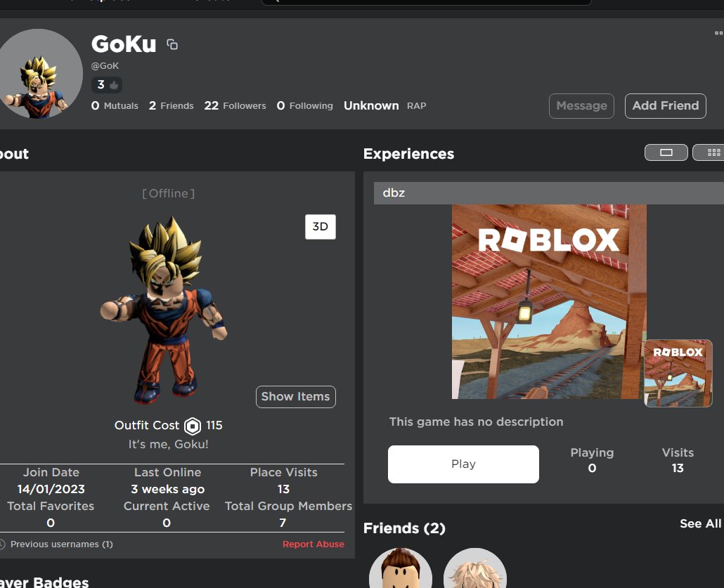
Task: Copy the GoKu display name icon
Action: [172, 44]
